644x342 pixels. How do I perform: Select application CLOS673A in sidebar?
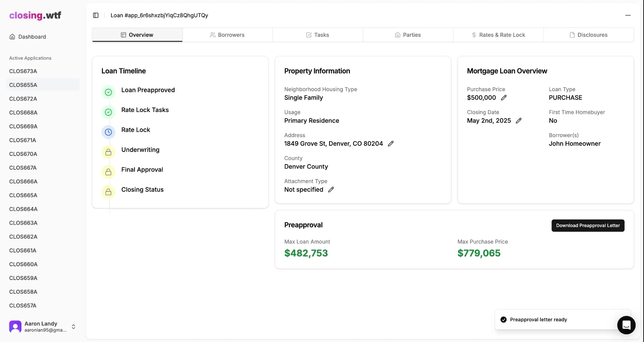(23, 71)
